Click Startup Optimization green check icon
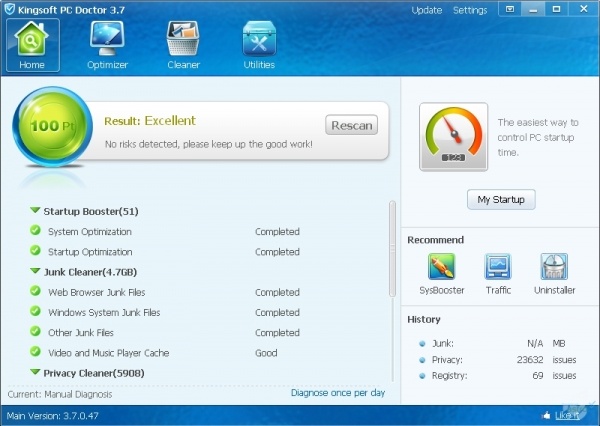This screenshot has height=426, width=600. point(36,251)
